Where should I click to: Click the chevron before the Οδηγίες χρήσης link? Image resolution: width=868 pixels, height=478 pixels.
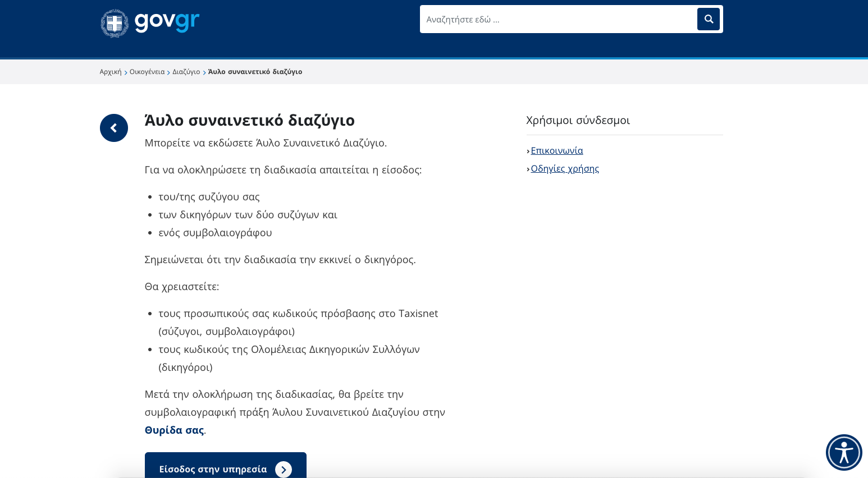click(528, 169)
